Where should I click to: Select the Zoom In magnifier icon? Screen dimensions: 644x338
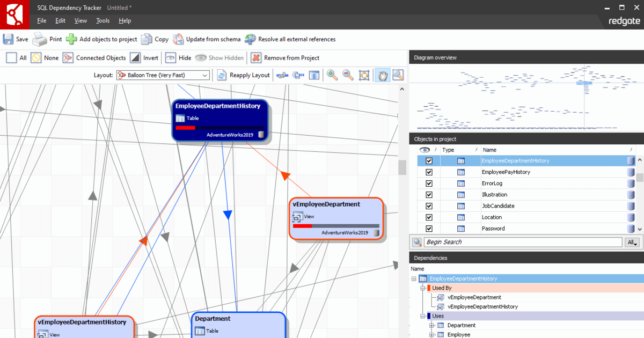click(332, 75)
